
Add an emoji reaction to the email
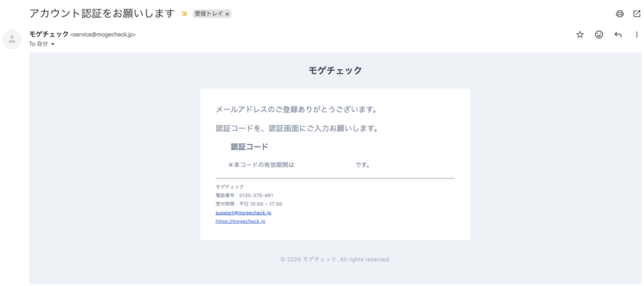[599, 35]
